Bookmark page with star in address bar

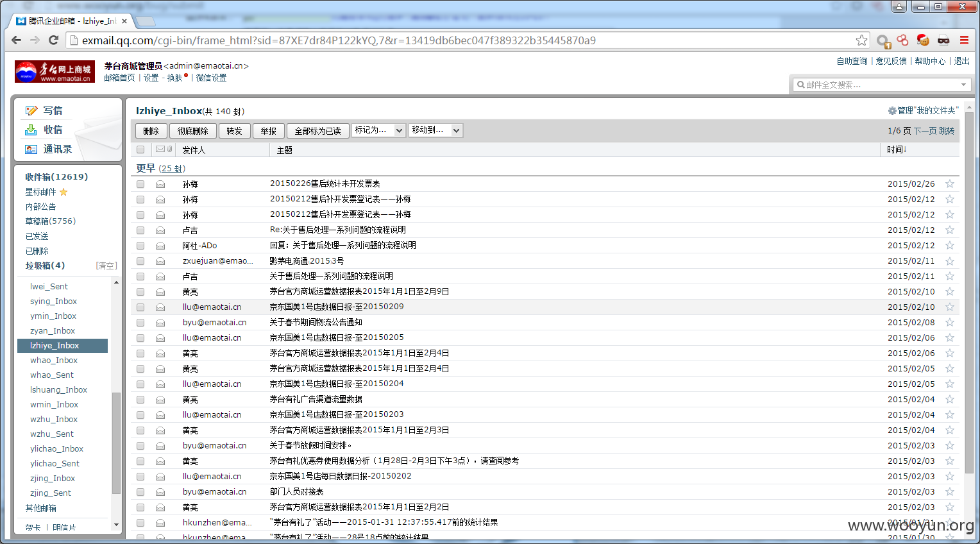(861, 40)
